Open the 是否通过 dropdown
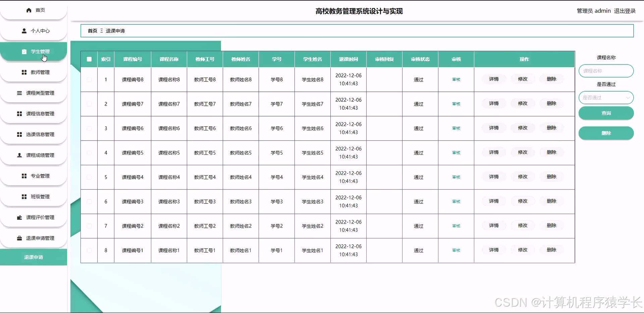 pyautogui.click(x=606, y=98)
